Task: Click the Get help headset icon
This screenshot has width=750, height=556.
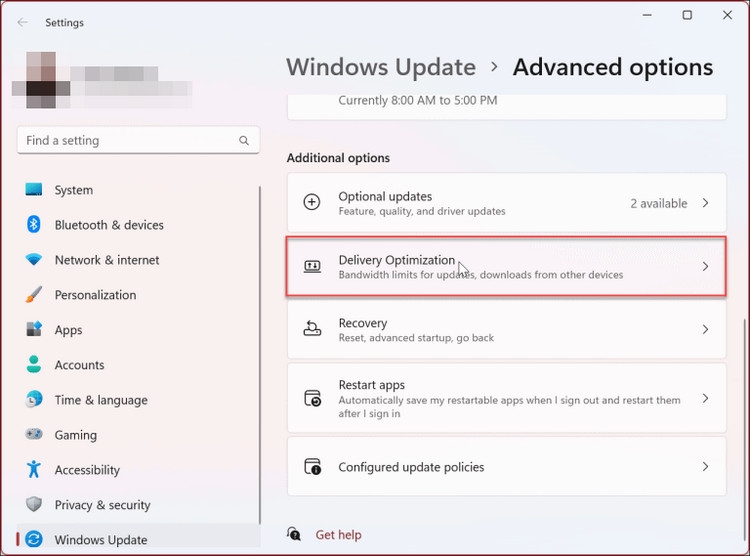Action: click(x=294, y=534)
